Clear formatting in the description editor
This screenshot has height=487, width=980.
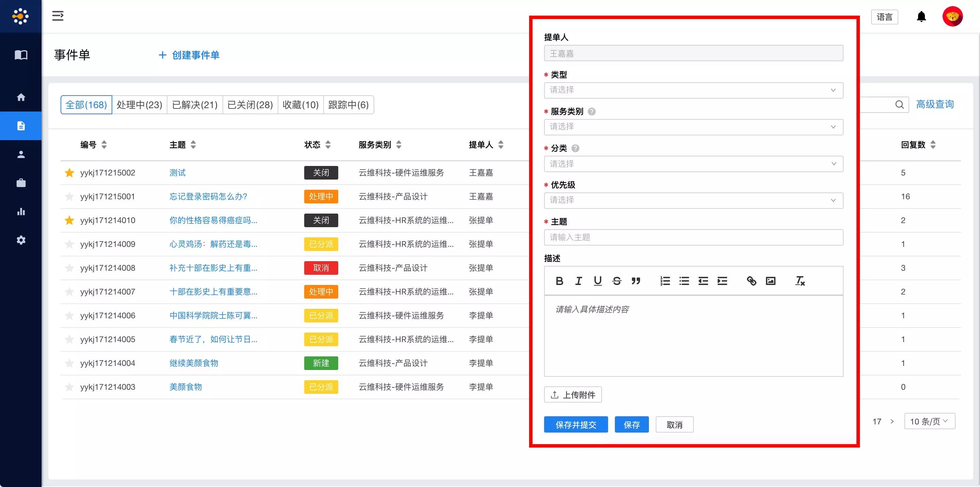tap(800, 281)
